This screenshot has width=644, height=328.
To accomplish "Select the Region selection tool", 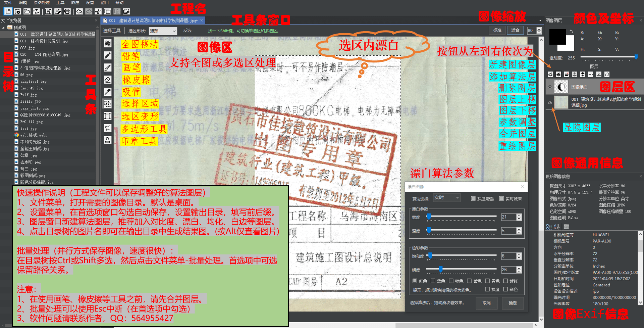I will pos(108,104).
